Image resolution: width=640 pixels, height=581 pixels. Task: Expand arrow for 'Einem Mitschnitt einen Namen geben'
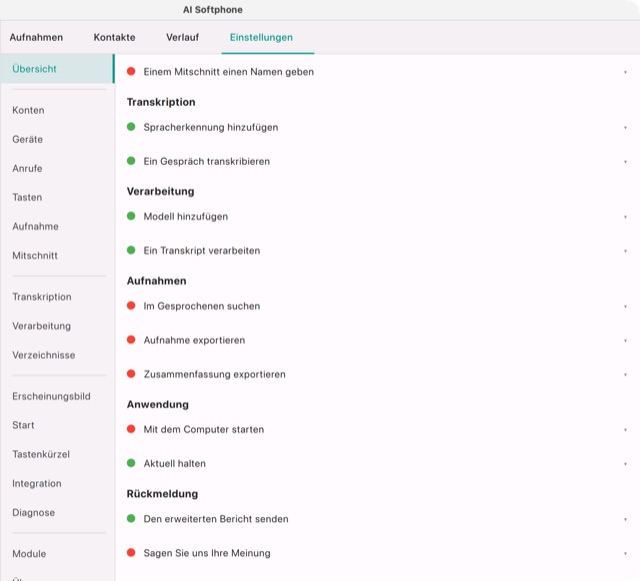pos(625,72)
